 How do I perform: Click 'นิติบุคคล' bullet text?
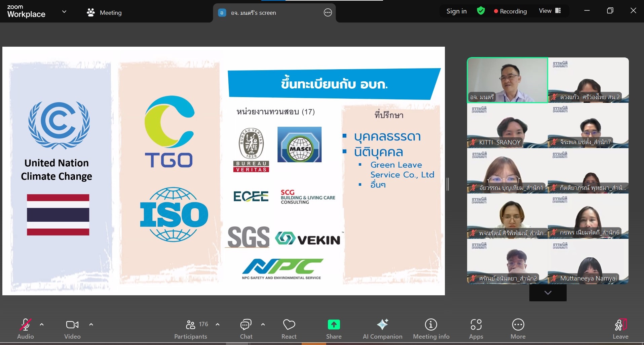[378, 152]
